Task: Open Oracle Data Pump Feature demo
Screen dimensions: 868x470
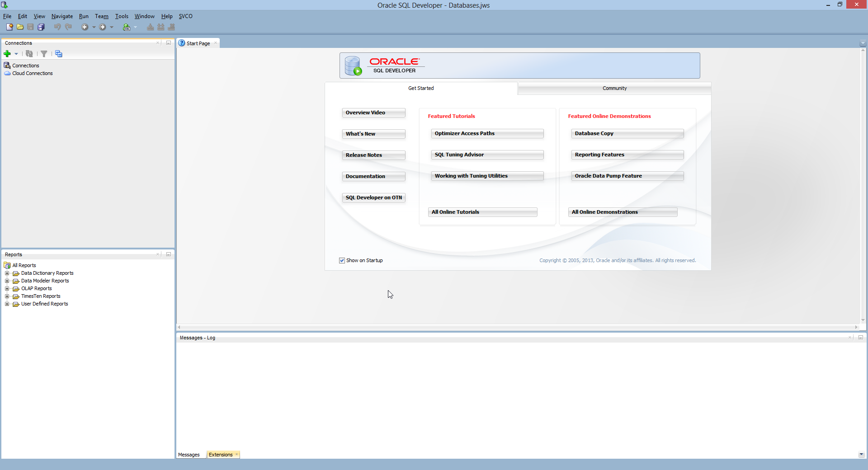Action: click(627, 176)
